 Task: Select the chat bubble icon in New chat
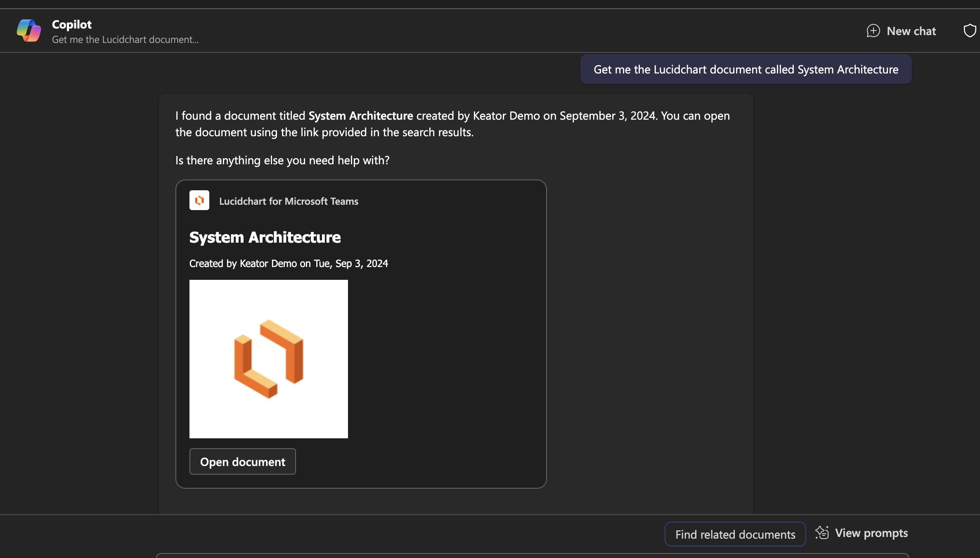coord(873,31)
